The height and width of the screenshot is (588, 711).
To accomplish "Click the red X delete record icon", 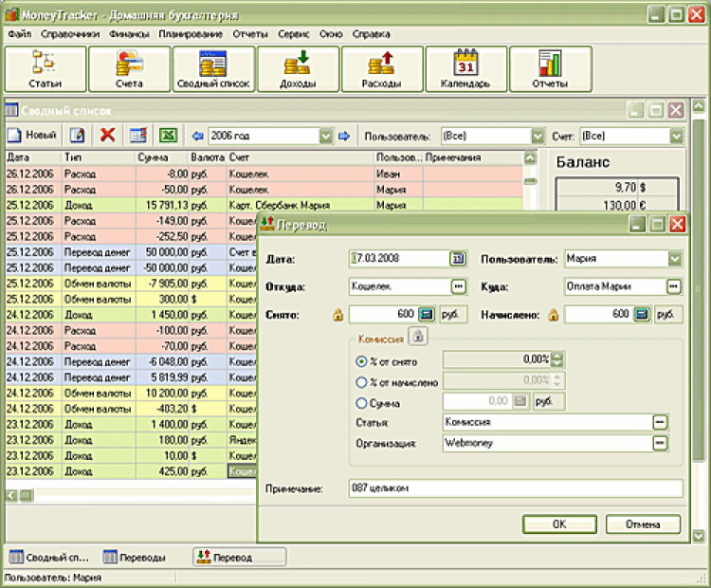I will (x=108, y=136).
